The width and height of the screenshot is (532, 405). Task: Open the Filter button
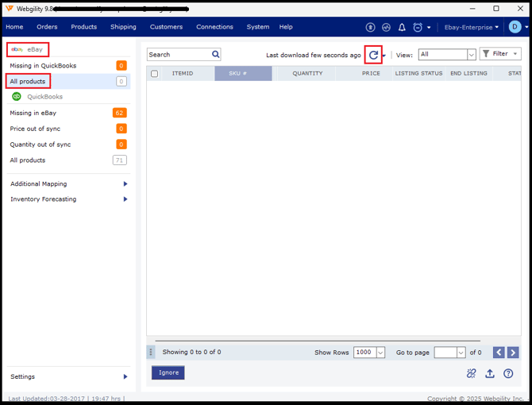point(500,54)
